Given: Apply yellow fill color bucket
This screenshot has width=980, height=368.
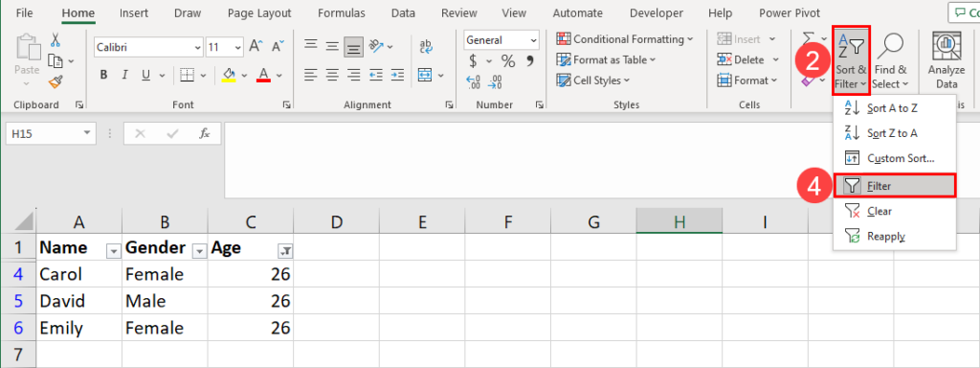Looking at the screenshot, I should click(x=229, y=75).
